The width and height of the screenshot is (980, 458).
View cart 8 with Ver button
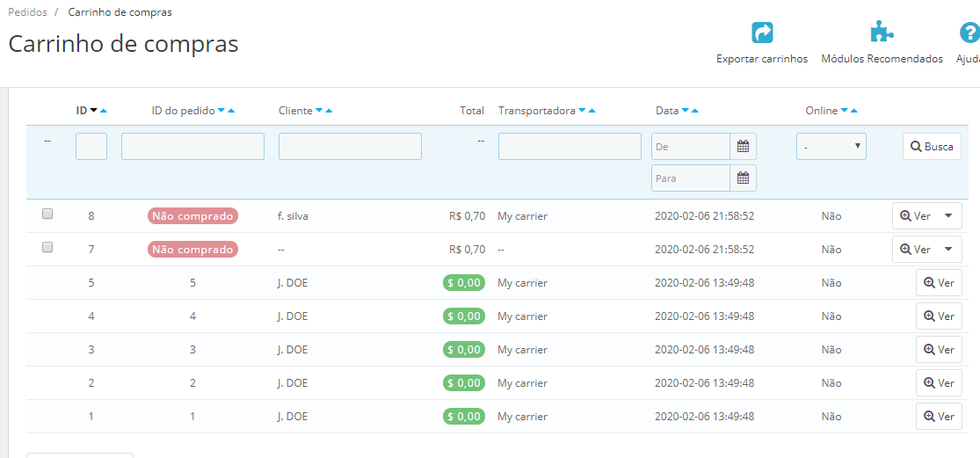click(x=916, y=215)
